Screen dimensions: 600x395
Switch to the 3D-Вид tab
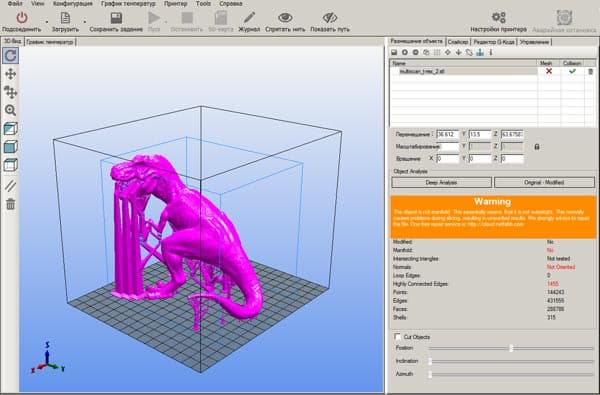[x=12, y=41]
